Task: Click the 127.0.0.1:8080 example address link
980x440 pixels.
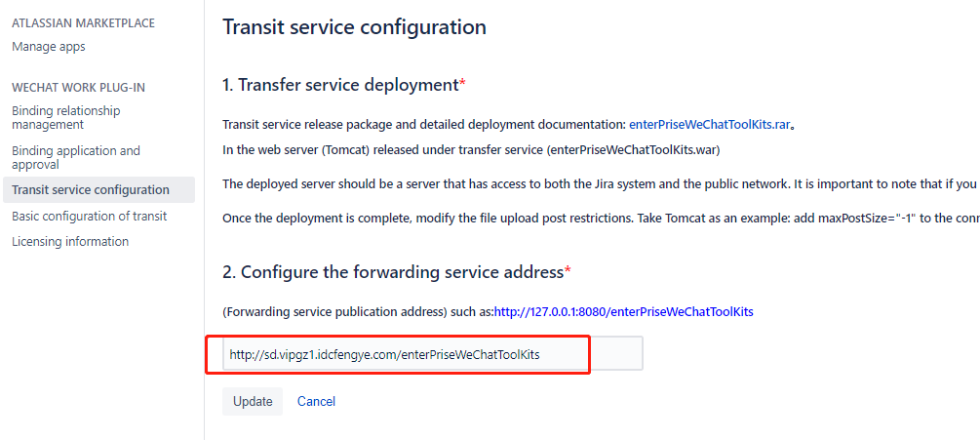Action: click(623, 312)
